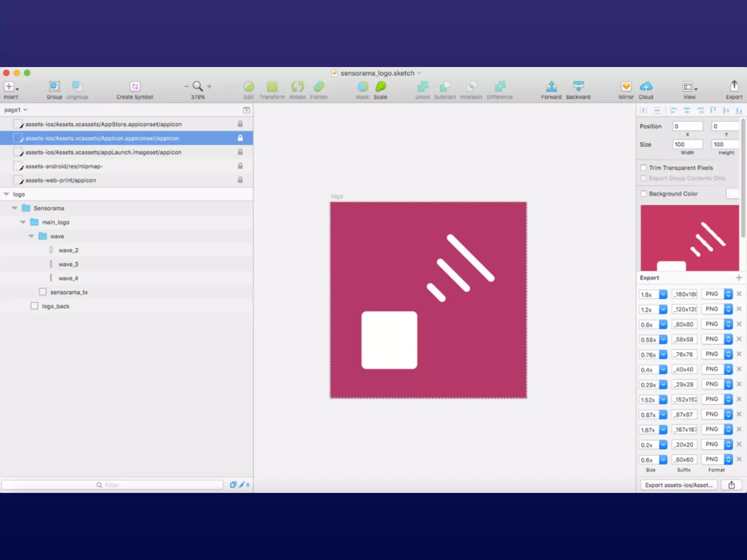Screen dimensions: 747x560
Task: Click the layer Filter search field
Action: [x=112, y=485]
